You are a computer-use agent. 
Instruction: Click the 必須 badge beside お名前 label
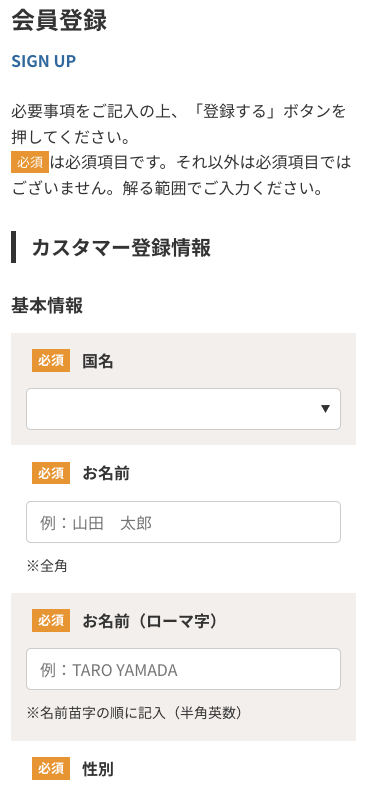point(51,473)
